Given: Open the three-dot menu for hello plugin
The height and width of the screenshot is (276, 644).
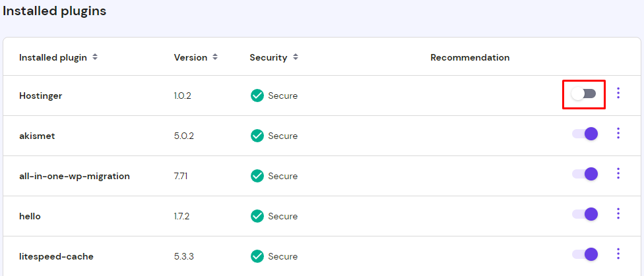Looking at the screenshot, I should tap(618, 214).
